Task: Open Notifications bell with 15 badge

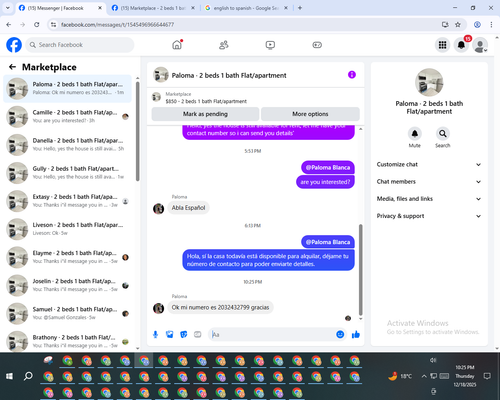Action: [x=461, y=45]
